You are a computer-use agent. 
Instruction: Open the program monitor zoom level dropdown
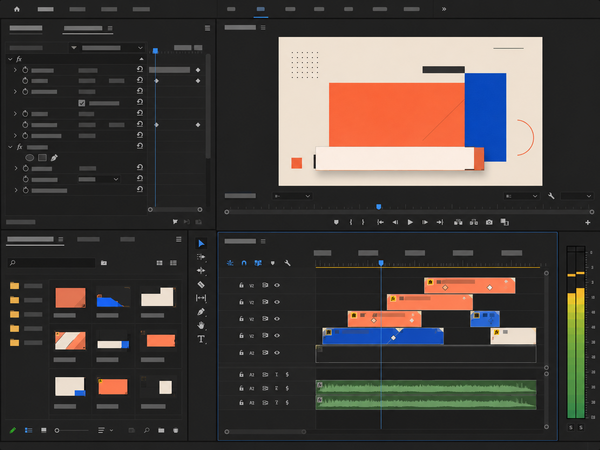click(292, 196)
